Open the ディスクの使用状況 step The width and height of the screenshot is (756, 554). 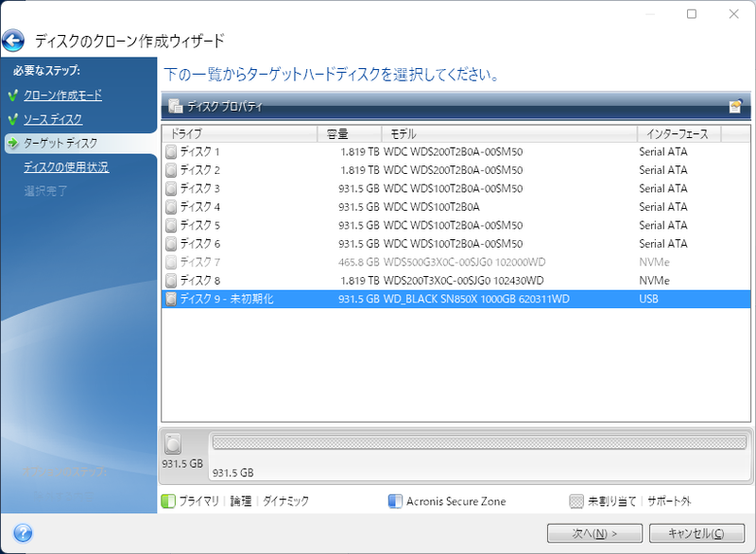[x=66, y=167]
